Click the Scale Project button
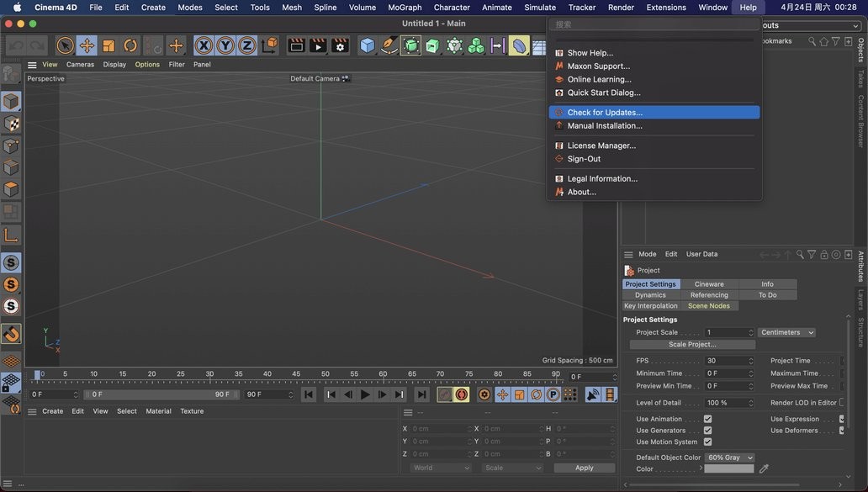 (692, 345)
